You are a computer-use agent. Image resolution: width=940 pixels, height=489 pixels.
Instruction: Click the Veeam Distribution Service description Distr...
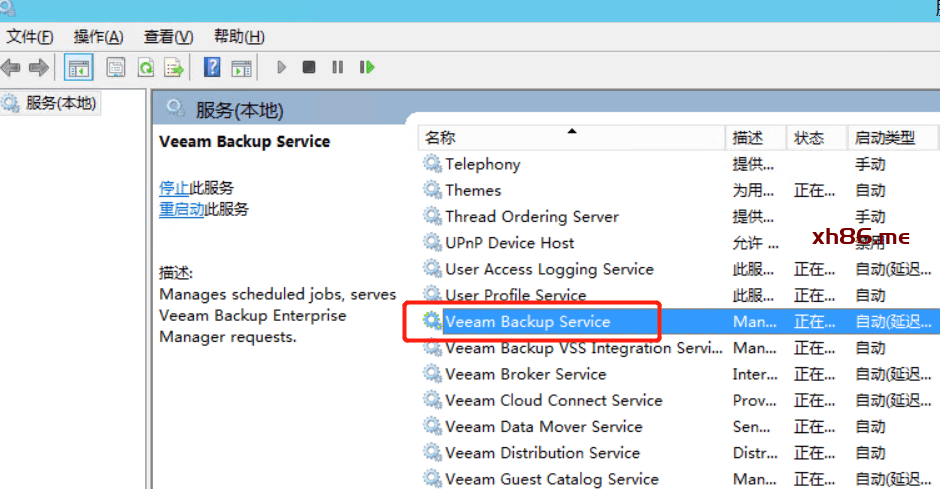point(755,453)
